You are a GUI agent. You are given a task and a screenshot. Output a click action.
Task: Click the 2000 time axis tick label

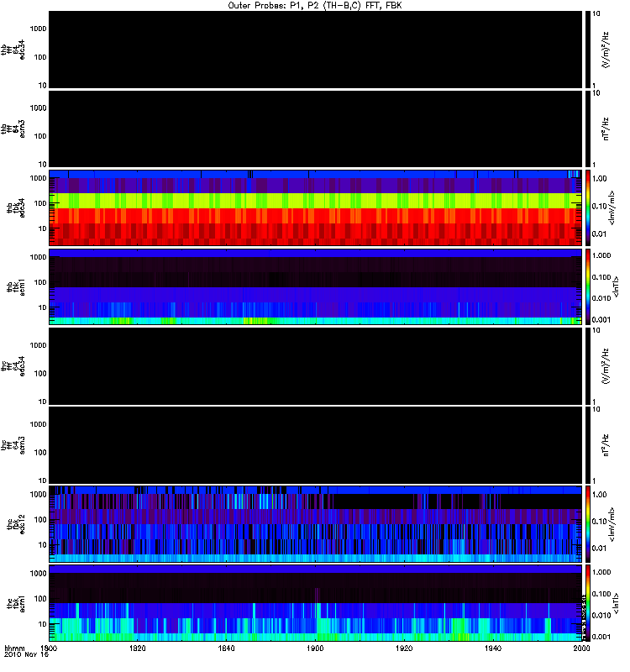coord(581,648)
